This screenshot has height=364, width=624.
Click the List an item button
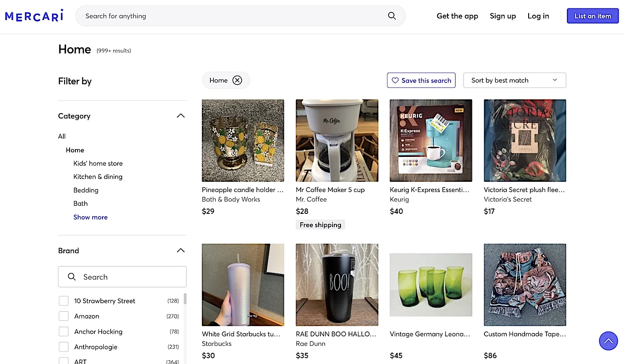pyautogui.click(x=593, y=16)
